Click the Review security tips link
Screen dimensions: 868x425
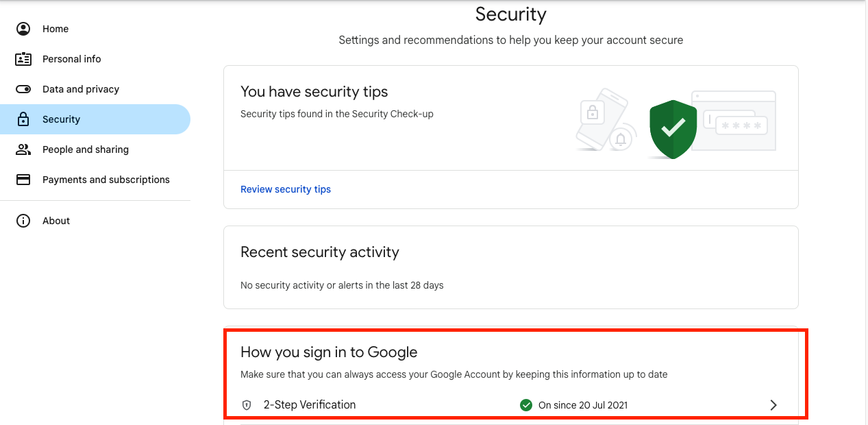pos(286,189)
